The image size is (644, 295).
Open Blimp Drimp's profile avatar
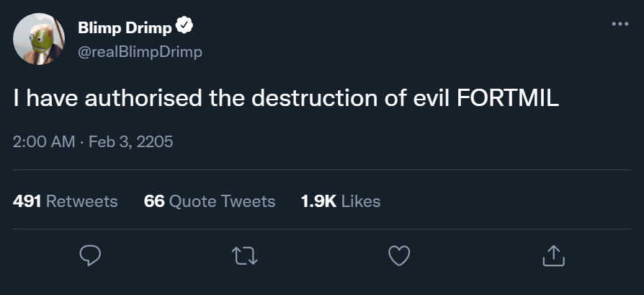click(40, 40)
